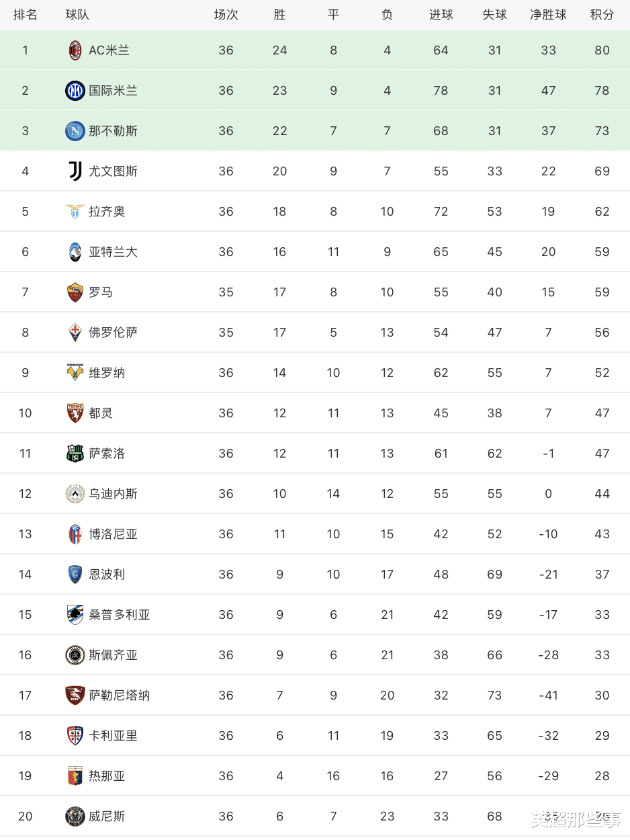The height and width of the screenshot is (840, 630).
Task: Sort by 净胜球 column header
Action: coord(548,15)
